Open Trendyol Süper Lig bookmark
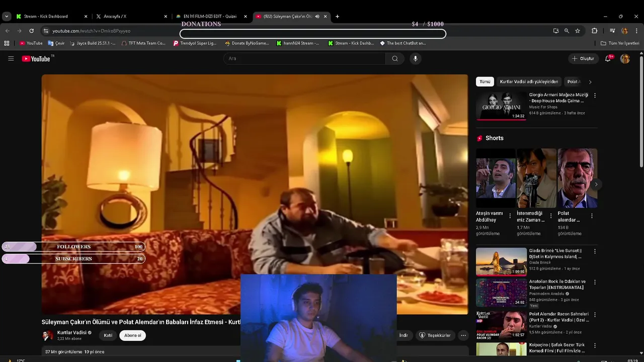644x362 pixels. click(195, 43)
